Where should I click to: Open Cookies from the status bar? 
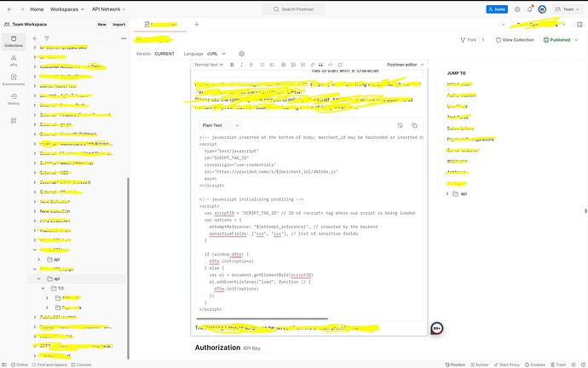click(x=535, y=365)
